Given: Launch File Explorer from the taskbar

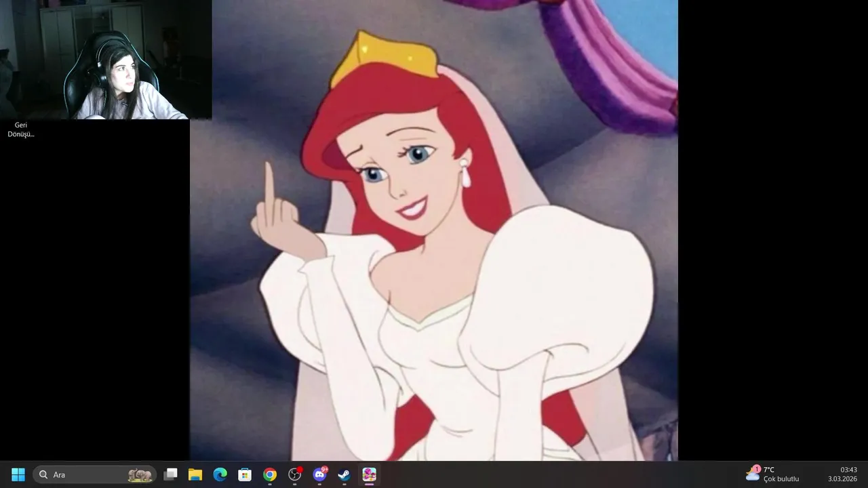Looking at the screenshot, I should tap(195, 474).
